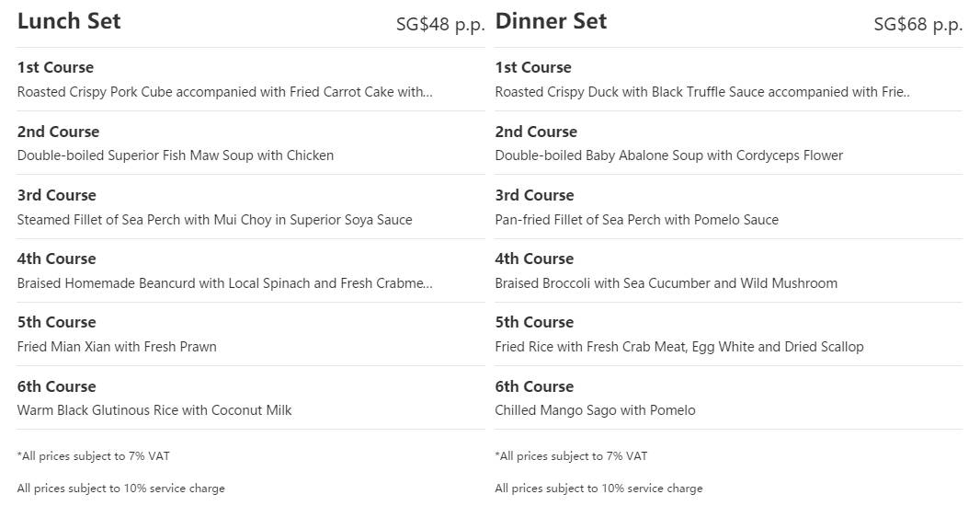Select the SG$68 p.p. dinner price
980x506 pixels.
917,25
